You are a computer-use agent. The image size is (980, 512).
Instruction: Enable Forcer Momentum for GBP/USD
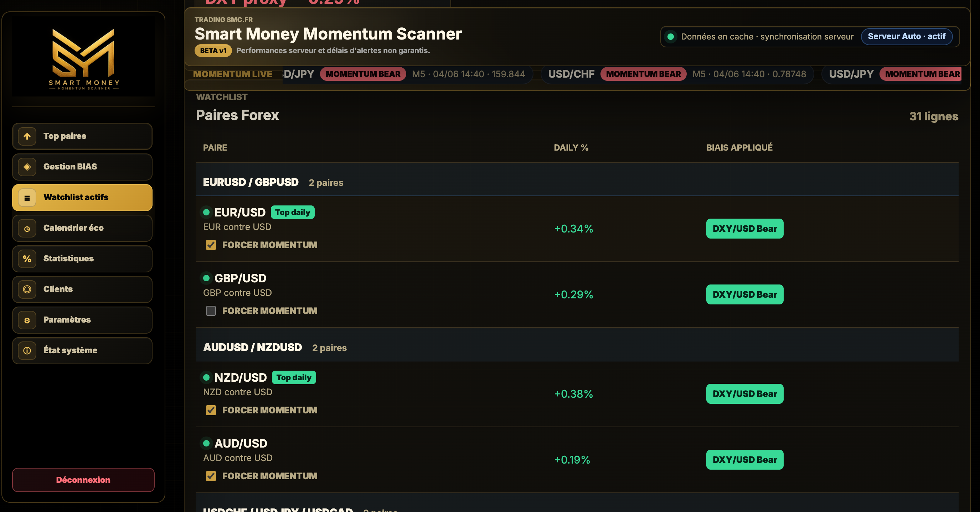tap(211, 311)
